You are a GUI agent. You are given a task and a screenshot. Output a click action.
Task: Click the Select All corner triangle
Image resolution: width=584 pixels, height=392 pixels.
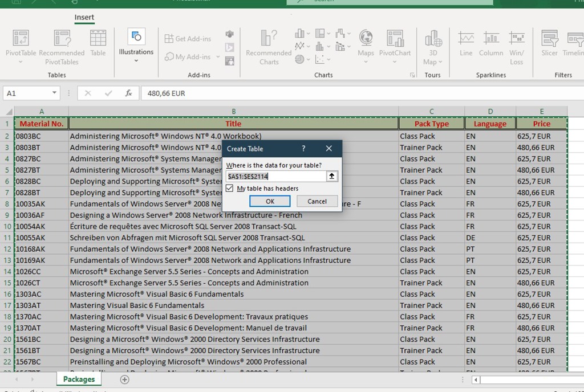[8, 112]
